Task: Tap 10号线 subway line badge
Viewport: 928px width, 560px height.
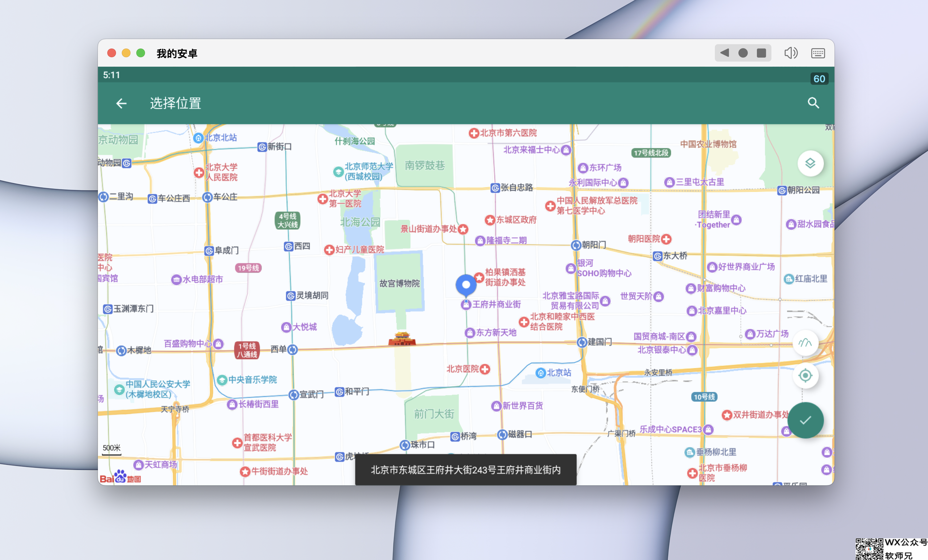Action: (704, 397)
